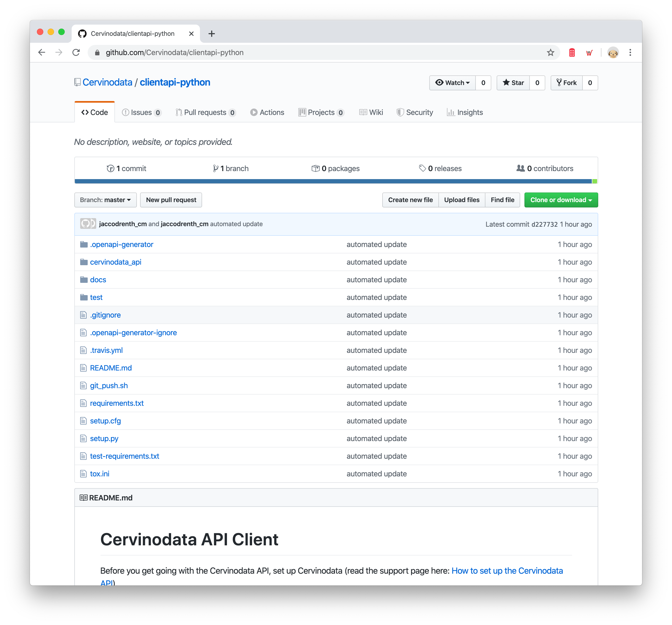Click the committer avatar icon
672x625 pixels.
click(88, 224)
